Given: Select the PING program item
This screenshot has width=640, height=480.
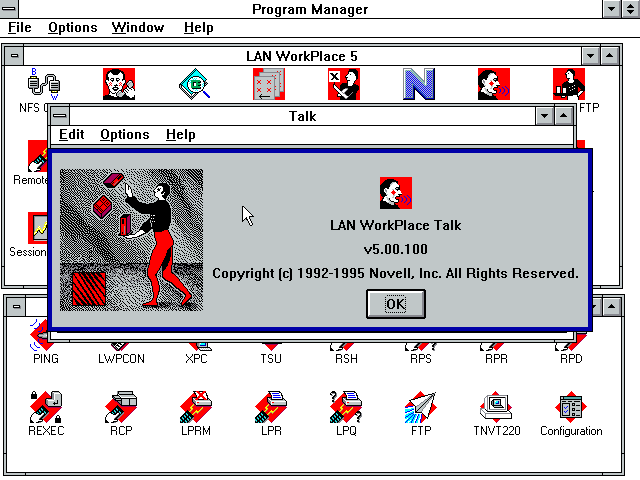Looking at the screenshot, I should point(46,358).
